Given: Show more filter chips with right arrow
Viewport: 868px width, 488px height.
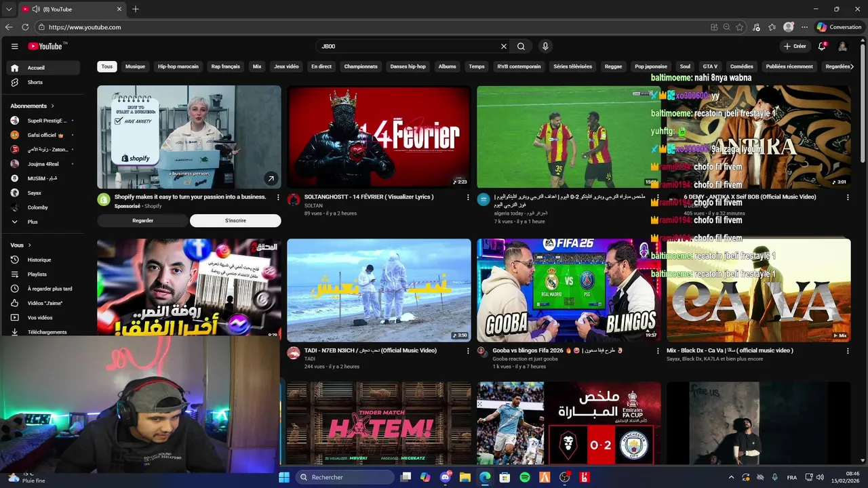Looking at the screenshot, I should (852, 66).
